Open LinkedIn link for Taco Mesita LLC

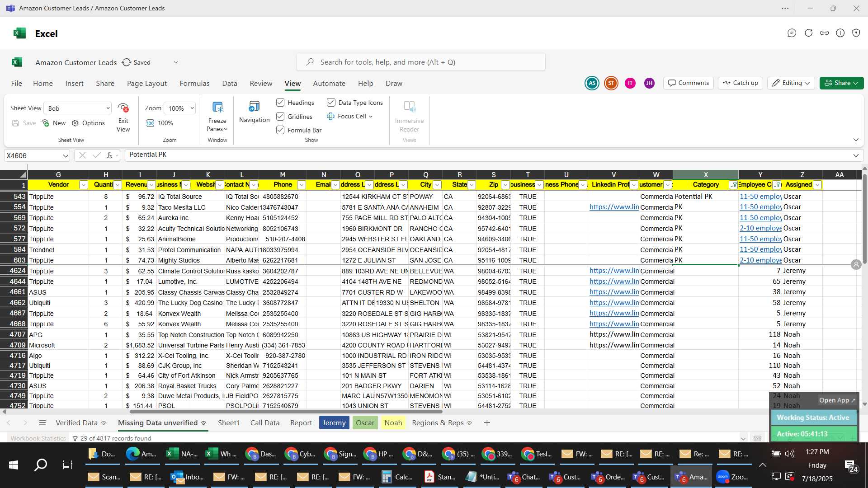(614, 207)
